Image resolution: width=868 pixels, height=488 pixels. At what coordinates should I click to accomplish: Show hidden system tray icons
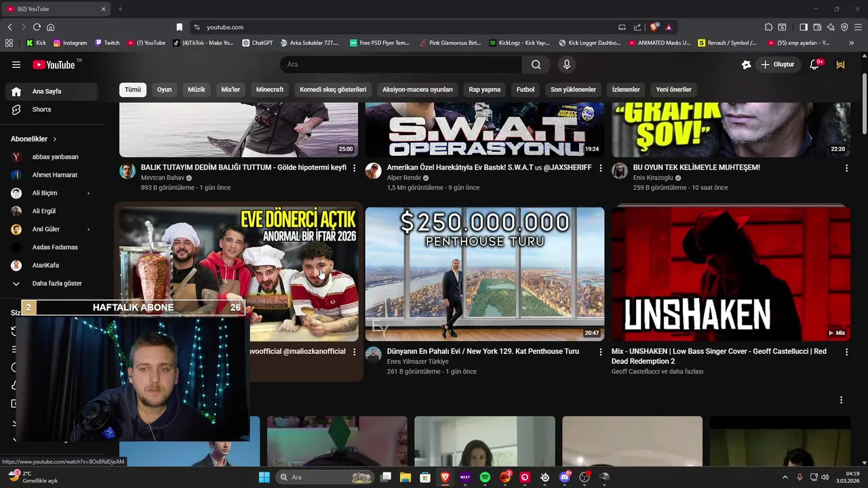coord(785,477)
